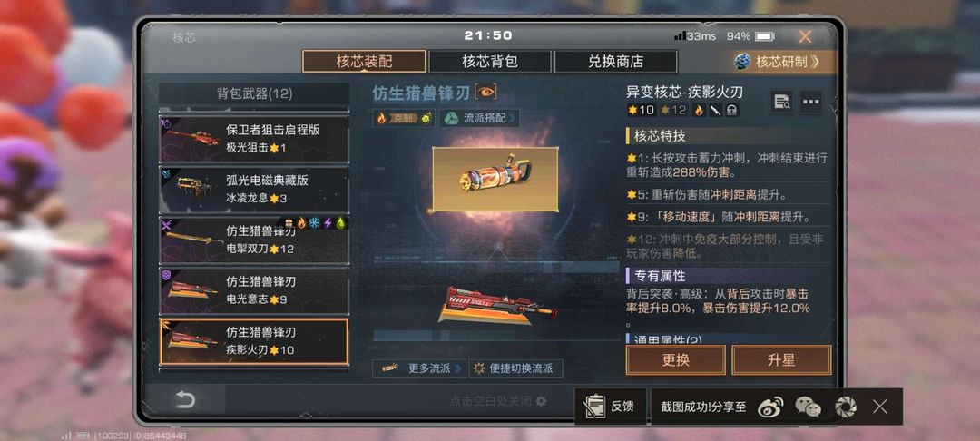
Task: Dismiss the screenshot share bar
Action: click(x=880, y=407)
